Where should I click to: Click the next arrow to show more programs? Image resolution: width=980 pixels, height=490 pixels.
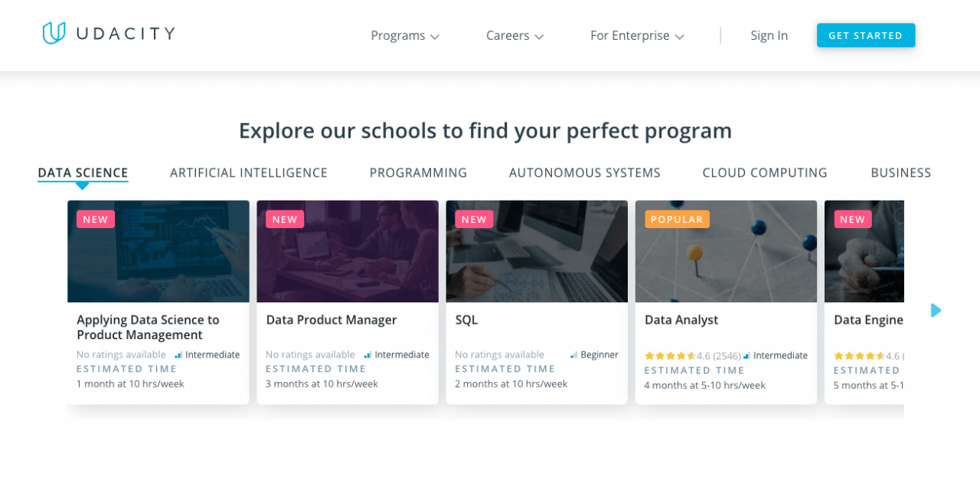tap(936, 310)
